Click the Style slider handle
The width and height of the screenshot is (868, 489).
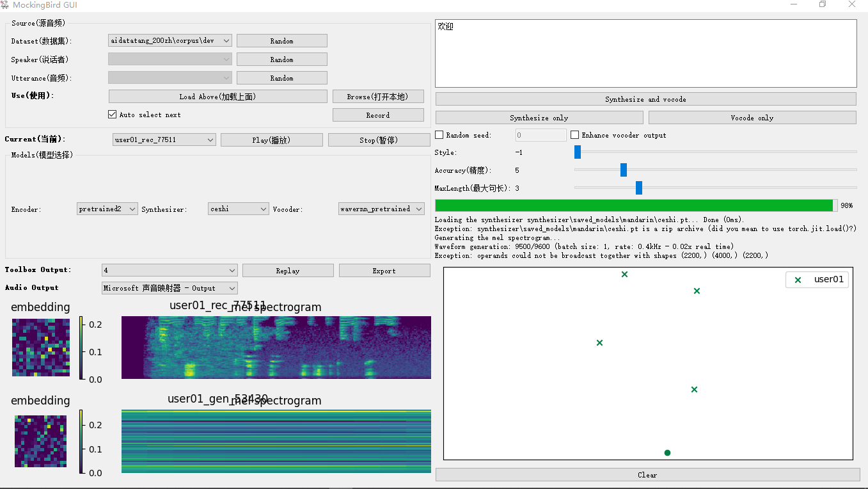point(578,152)
